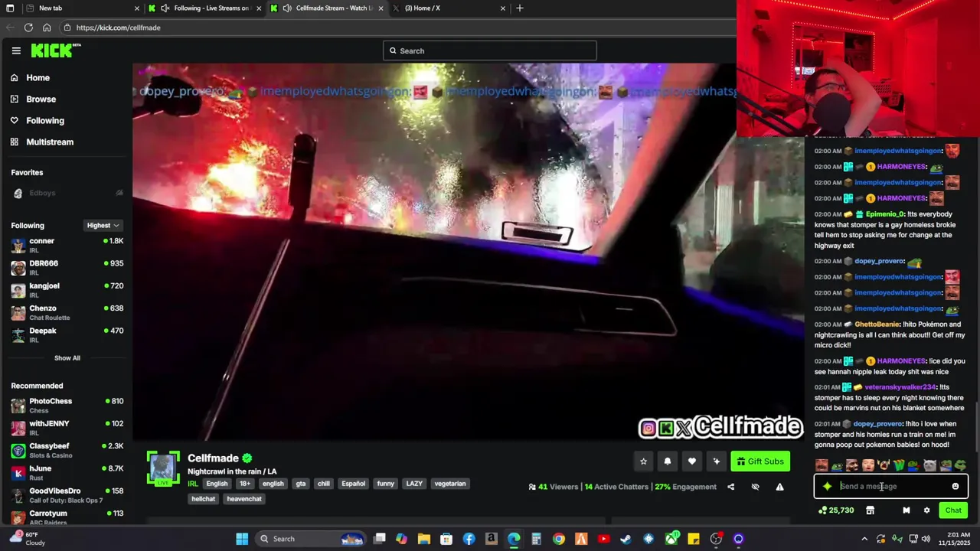Image resolution: width=980 pixels, height=551 pixels.
Task: Open kangjoel channel in Following
Action: (x=67, y=290)
